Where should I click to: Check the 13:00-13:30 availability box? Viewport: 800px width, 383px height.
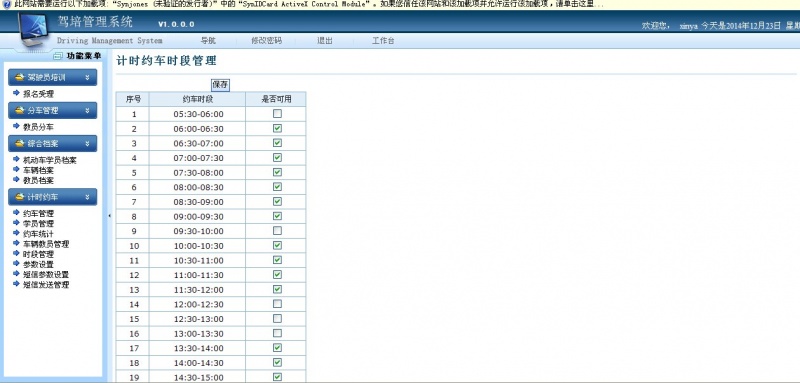(x=277, y=333)
